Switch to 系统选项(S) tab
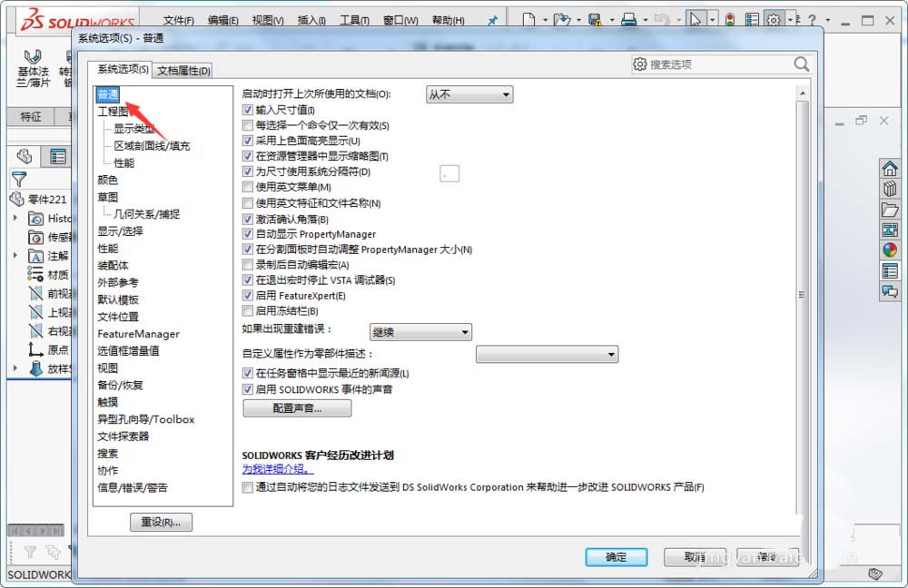The width and height of the screenshot is (908, 588). [x=123, y=70]
